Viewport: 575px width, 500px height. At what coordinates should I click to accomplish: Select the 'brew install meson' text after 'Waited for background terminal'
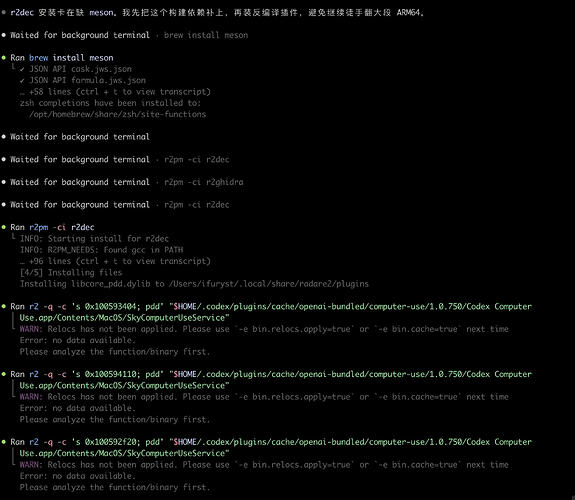206,35
